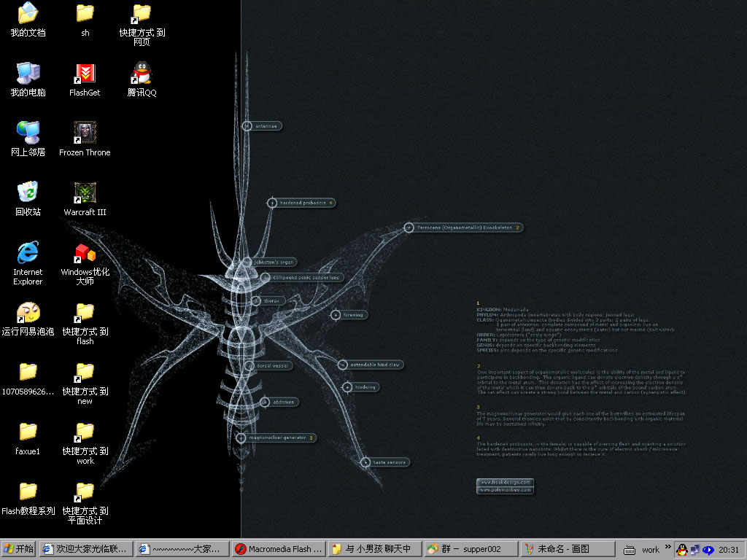This screenshot has height=560, width=747.
Task: Open the 快捷方式 到 work folder shortcut
Action: [x=85, y=443]
